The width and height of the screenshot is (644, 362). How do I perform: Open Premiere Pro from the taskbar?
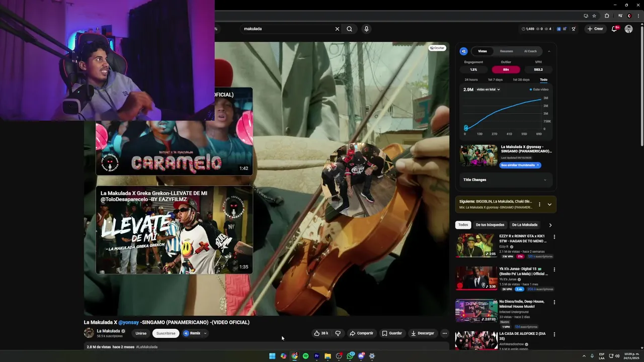[316, 356]
